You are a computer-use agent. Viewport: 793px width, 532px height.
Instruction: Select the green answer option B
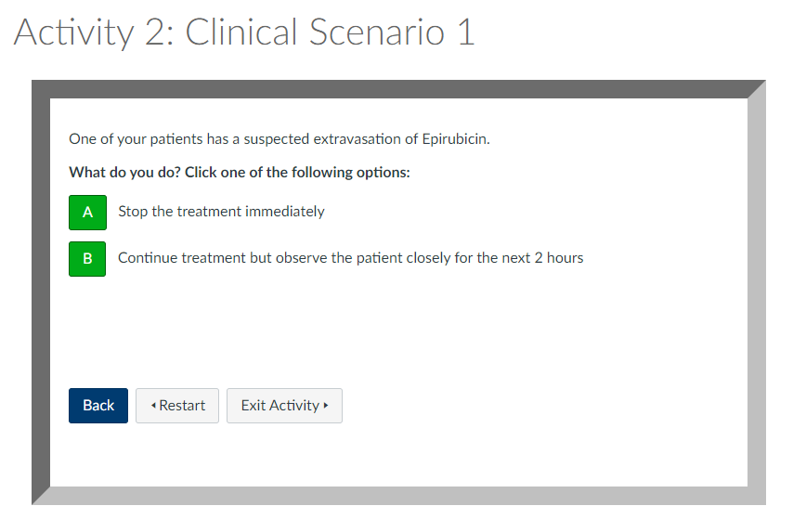(87, 258)
